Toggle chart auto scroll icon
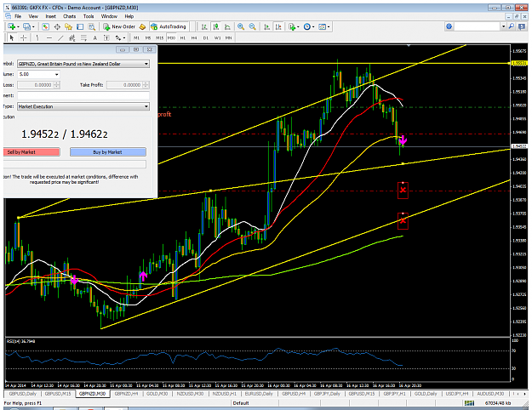 point(267,26)
